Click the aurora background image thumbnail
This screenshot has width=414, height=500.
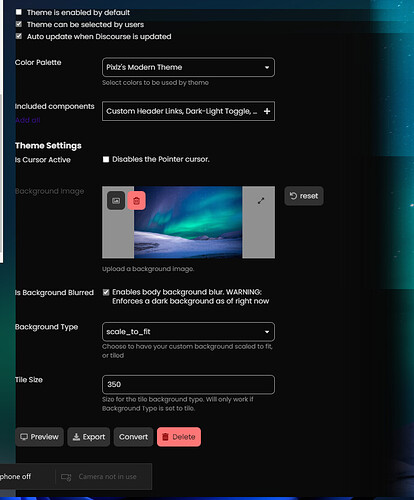tap(188, 222)
